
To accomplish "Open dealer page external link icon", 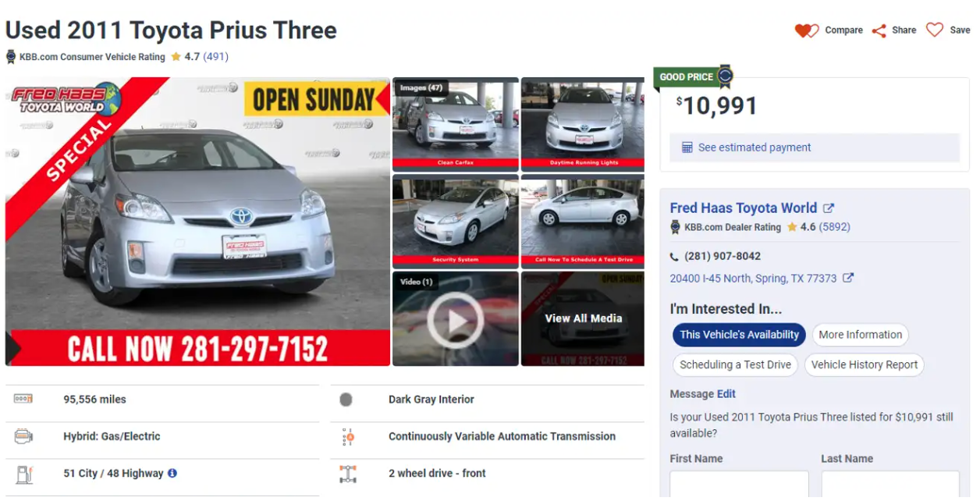I will click(829, 208).
